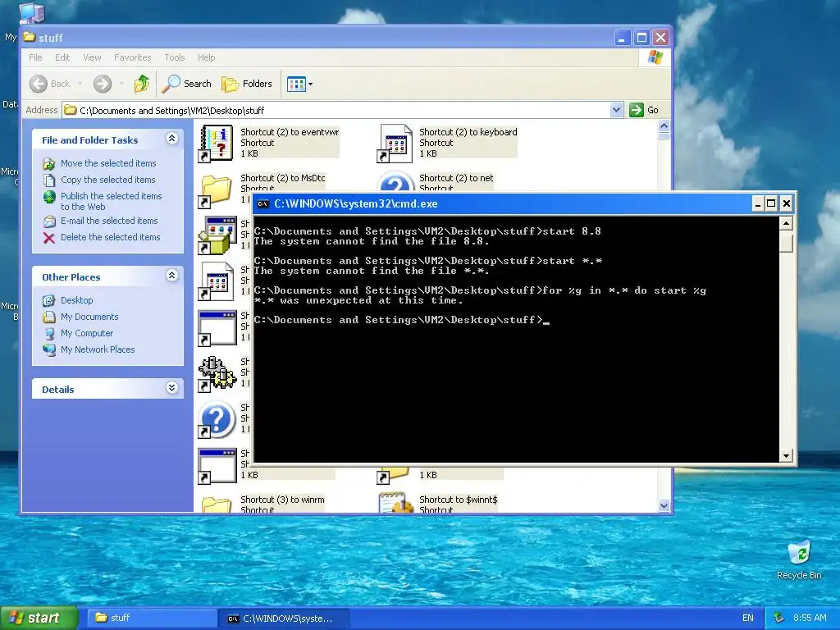Open the Back history dropdown arrow

[80, 84]
